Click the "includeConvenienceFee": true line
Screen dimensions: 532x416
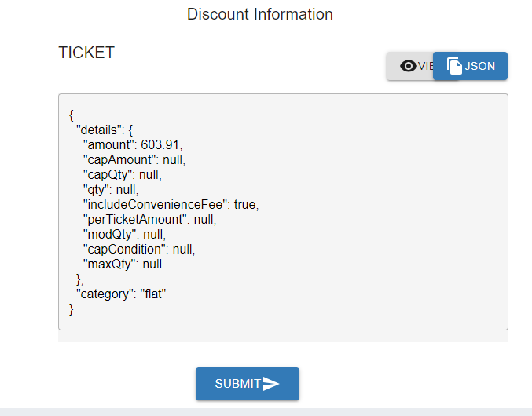click(x=171, y=204)
